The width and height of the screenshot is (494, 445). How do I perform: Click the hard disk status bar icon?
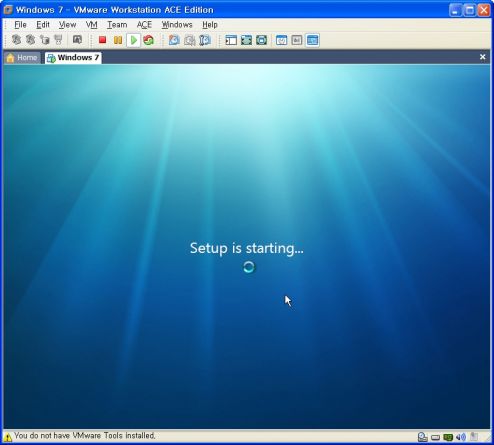click(x=435, y=437)
